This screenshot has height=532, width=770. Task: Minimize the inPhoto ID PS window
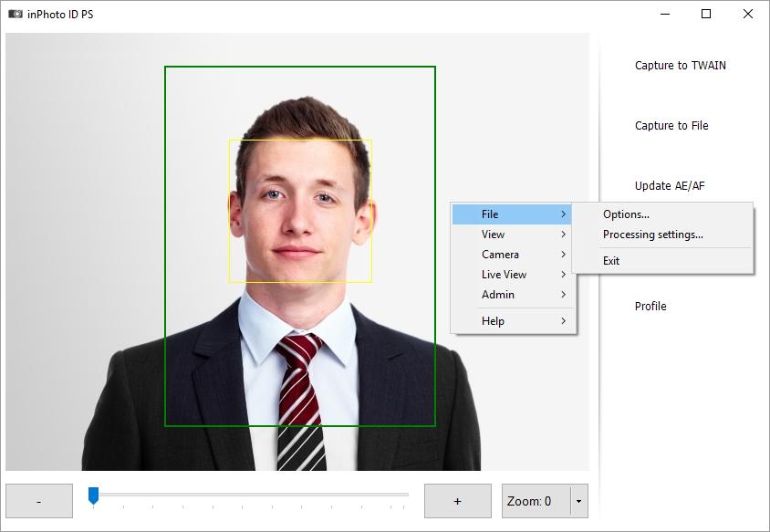665,14
